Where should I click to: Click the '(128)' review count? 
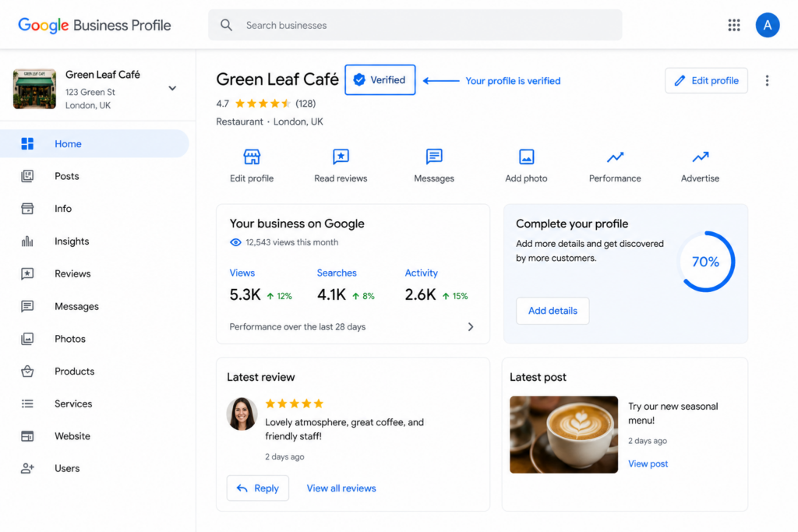[x=305, y=104]
